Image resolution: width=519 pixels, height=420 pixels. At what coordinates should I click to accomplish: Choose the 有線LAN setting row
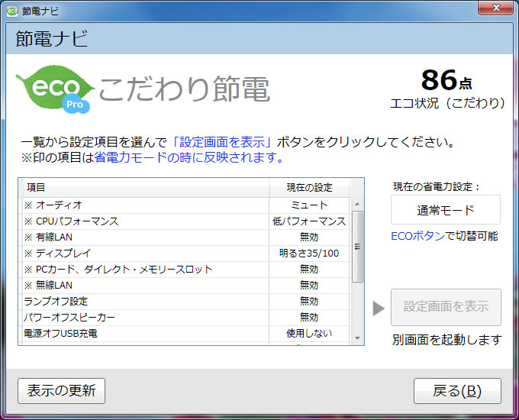(x=145, y=237)
